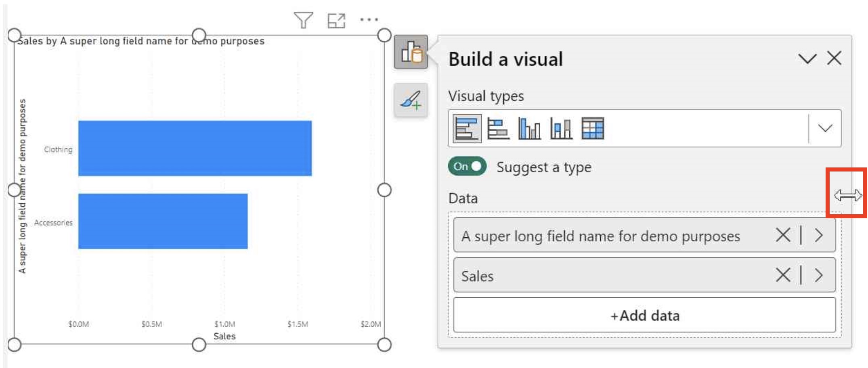868x368 pixels.
Task: Select table visual type
Action: pos(593,129)
